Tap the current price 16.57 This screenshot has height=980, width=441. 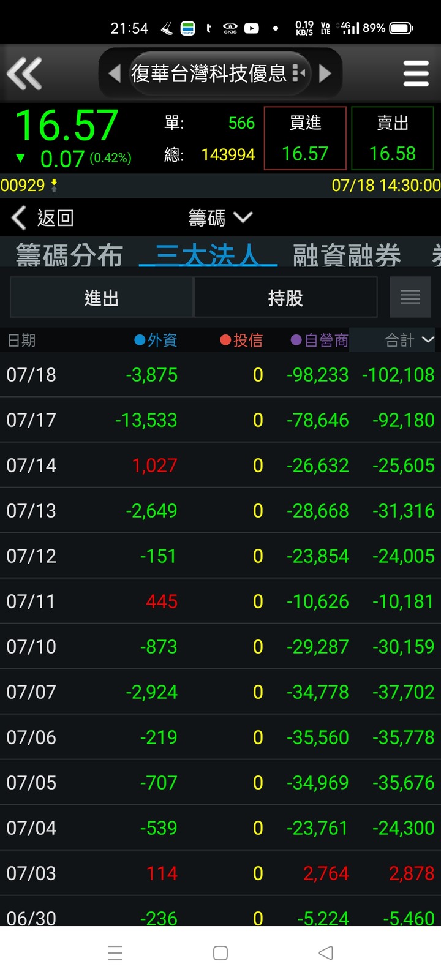66,126
